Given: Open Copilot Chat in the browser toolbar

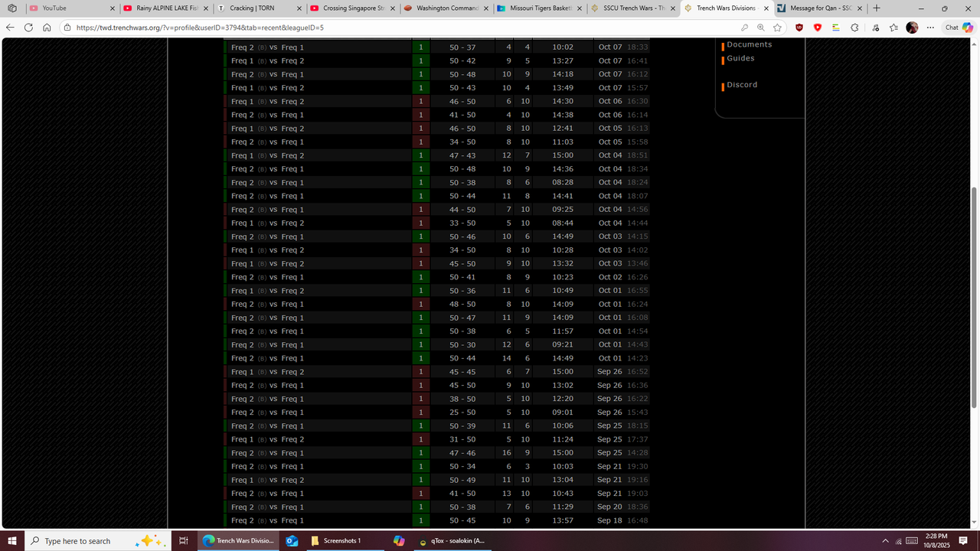Looking at the screenshot, I should coord(958,27).
